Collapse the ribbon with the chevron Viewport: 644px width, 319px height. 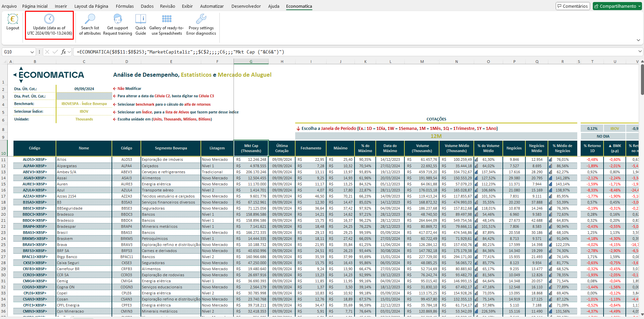pyautogui.click(x=638, y=40)
